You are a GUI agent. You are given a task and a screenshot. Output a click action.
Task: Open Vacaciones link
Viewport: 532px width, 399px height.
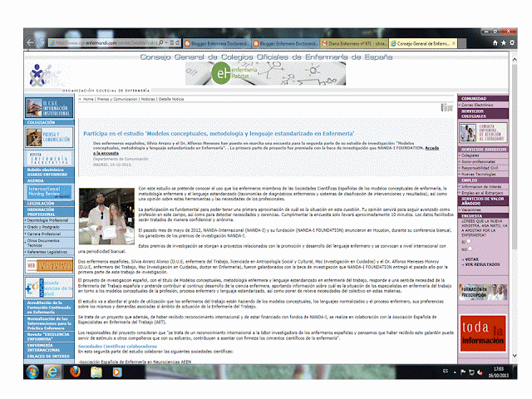tap(470, 209)
